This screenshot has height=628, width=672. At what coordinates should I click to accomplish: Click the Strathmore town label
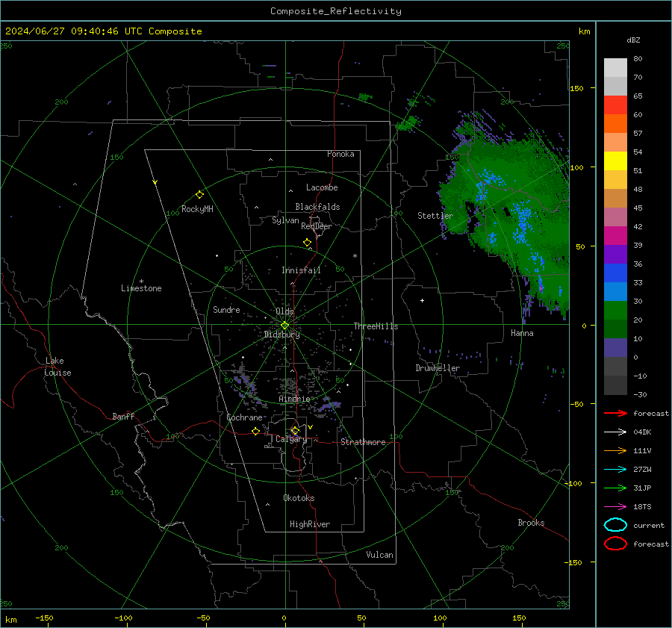click(x=363, y=442)
